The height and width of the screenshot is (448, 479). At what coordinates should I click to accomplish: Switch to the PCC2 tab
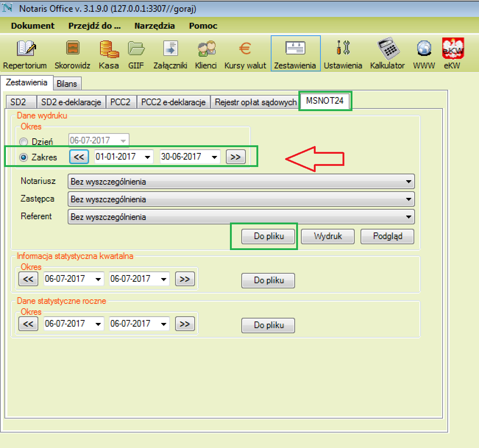(x=121, y=102)
